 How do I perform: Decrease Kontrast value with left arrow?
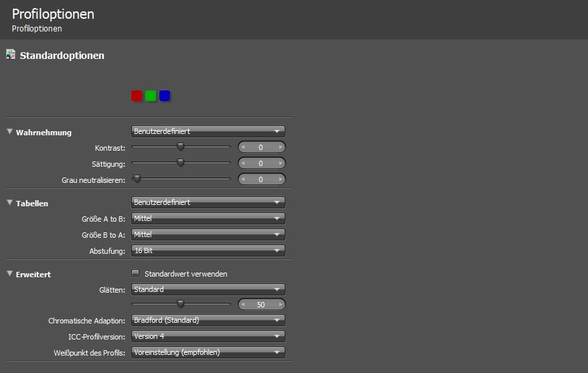pos(243,147)
